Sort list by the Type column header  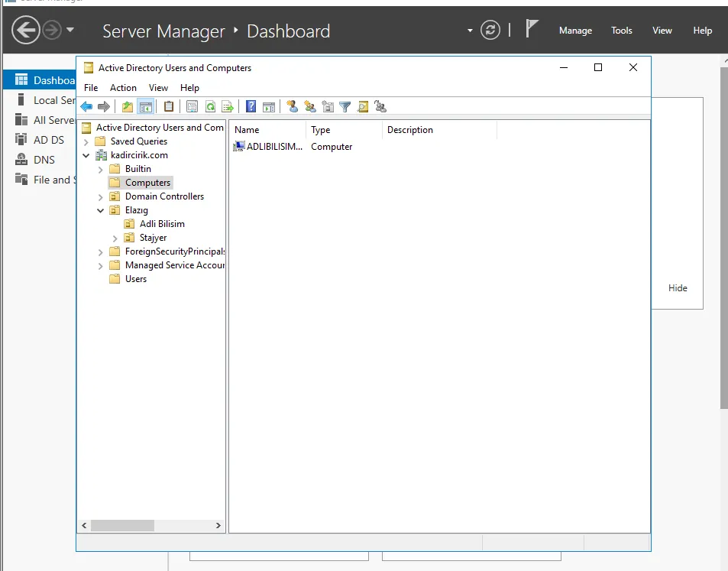click(x=344, y=130)
